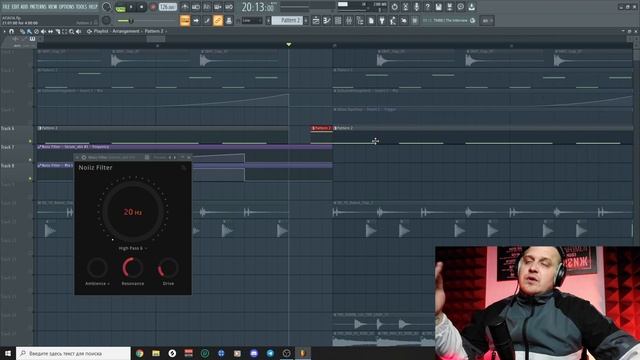
Task: Toggle the Pat/Song mode switch
Action: 120,7
